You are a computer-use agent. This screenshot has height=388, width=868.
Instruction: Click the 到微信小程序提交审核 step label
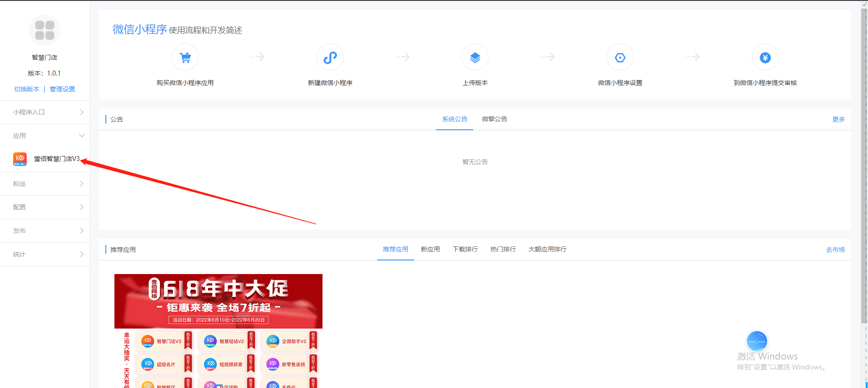point(765,83)
